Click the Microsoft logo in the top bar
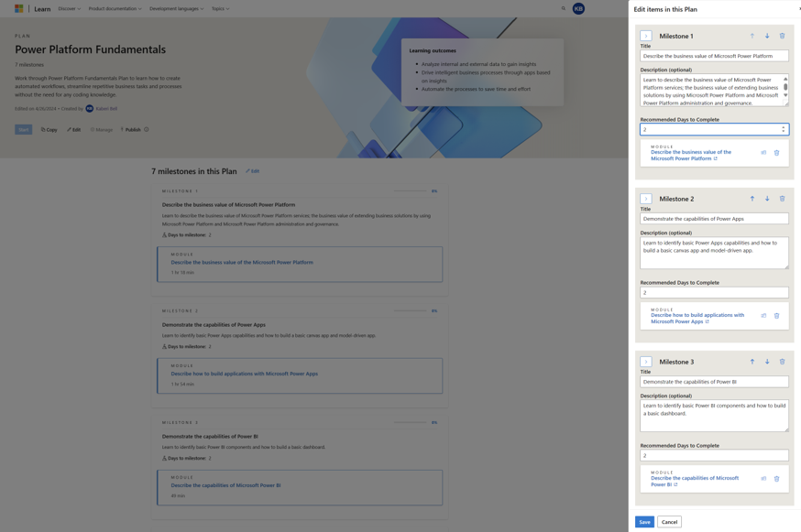 click(18, 8)
